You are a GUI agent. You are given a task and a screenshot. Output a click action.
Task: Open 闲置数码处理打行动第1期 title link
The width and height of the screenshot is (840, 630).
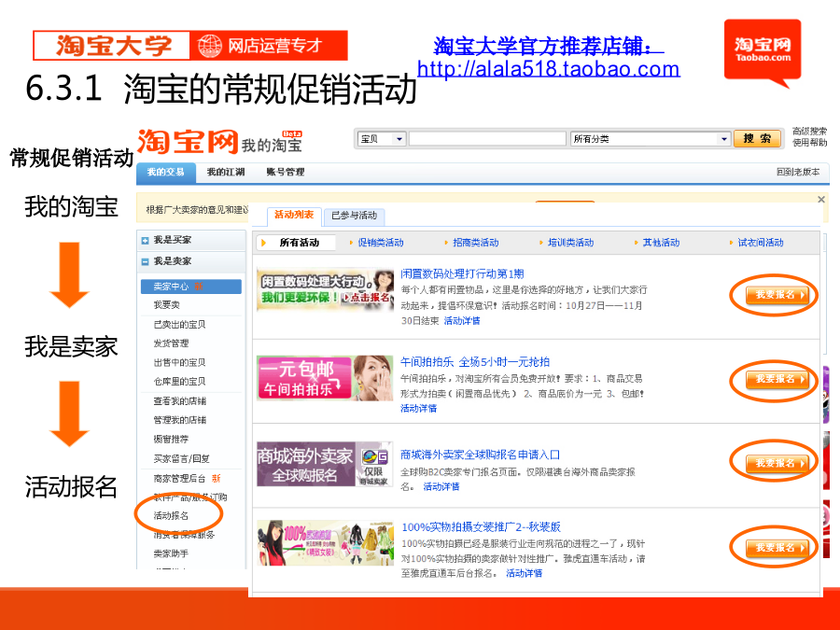(x=462, y=273)
